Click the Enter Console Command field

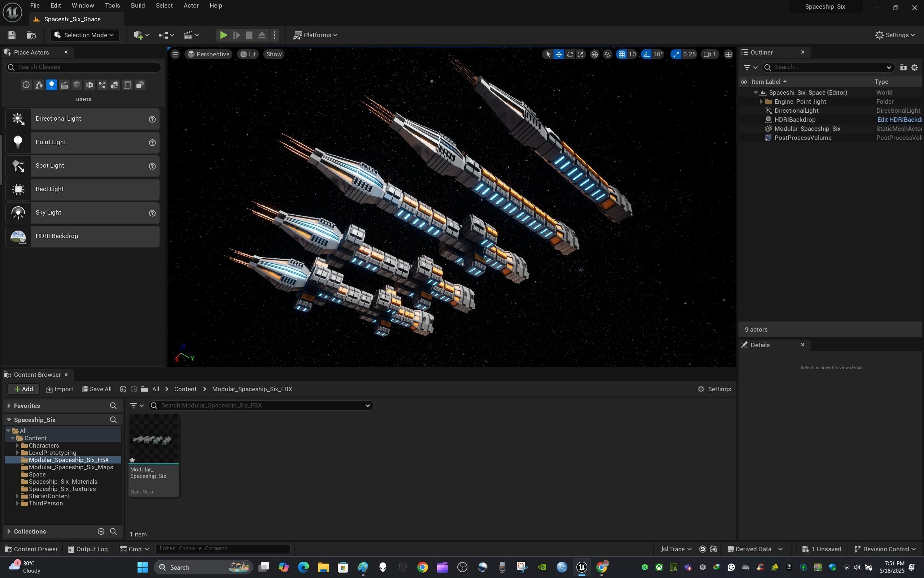pos(223,549)
